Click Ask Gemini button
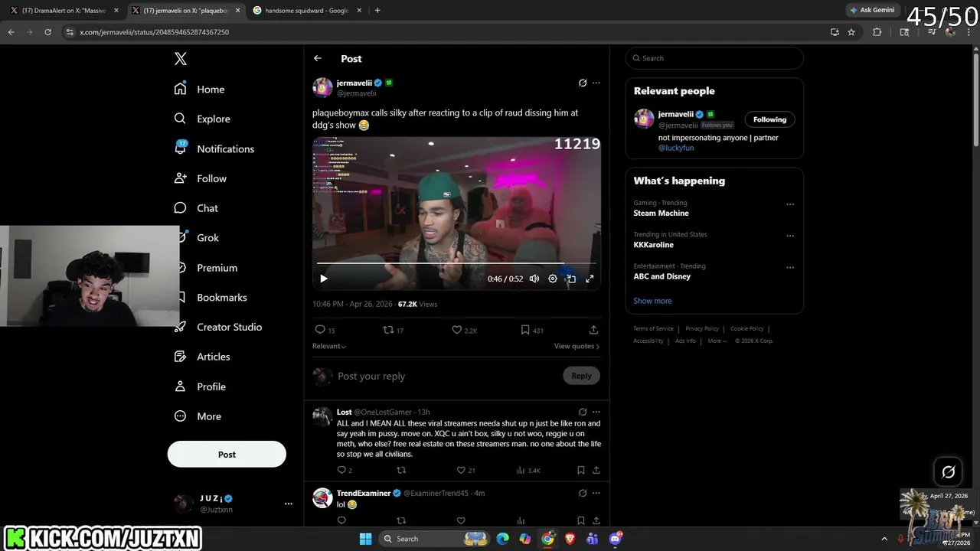The image size is (980, 551). (872, 10)
